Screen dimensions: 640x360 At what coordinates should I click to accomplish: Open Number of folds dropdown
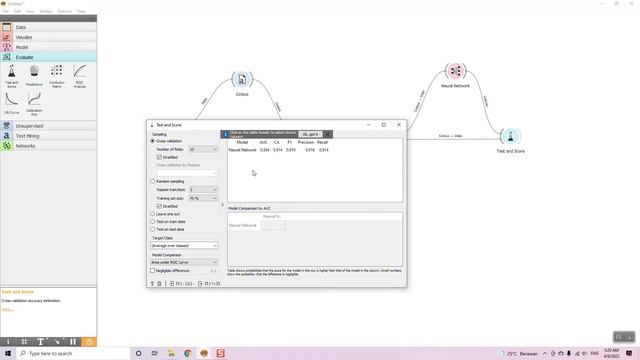click(x=203, y=149)
